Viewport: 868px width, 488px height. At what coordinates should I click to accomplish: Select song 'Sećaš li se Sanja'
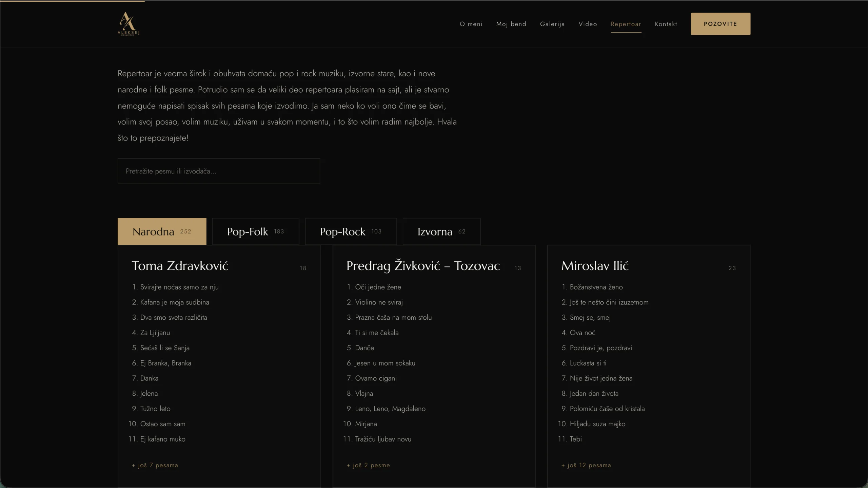[x=165, y=348]
